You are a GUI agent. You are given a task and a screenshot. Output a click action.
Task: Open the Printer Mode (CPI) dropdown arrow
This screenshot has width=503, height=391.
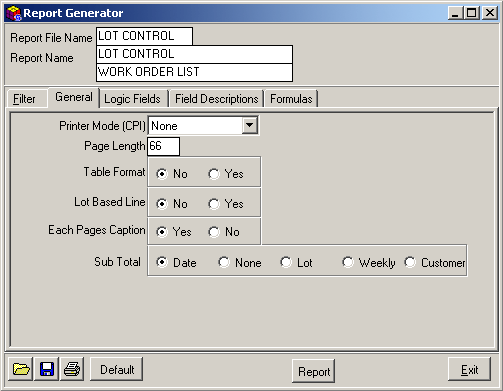(249, 126)
